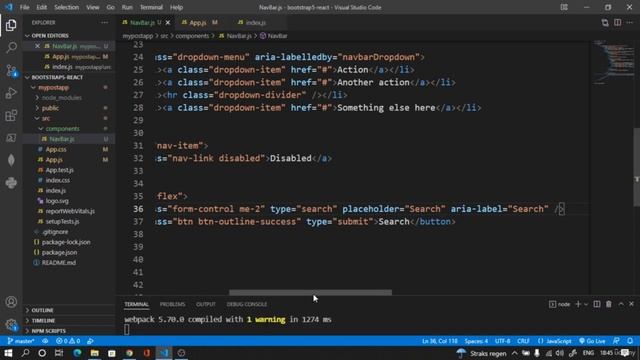Click UTF-8 encoding in status bar
Image resolution: width=640 pixels, height=360 pixels.
[x=502, y=341]
